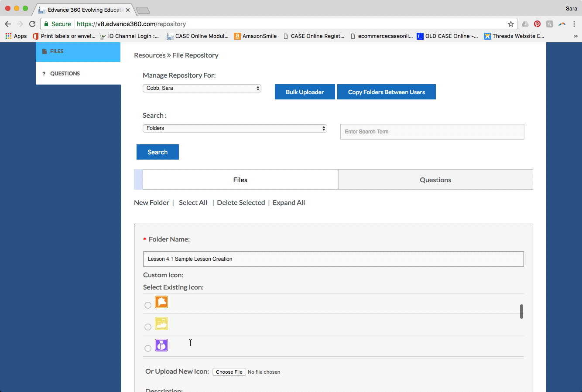
Task: Switch to the Questions tab
Action: (x=435, y=180)
